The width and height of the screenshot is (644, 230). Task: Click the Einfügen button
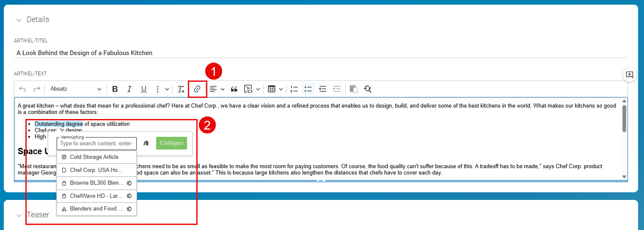[171, 143]
